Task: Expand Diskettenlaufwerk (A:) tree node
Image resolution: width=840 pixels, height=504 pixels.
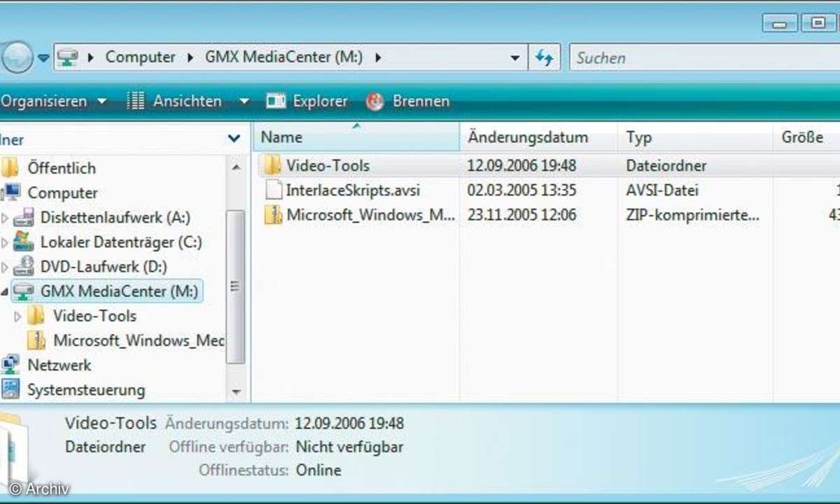Action: coord(6,218)
